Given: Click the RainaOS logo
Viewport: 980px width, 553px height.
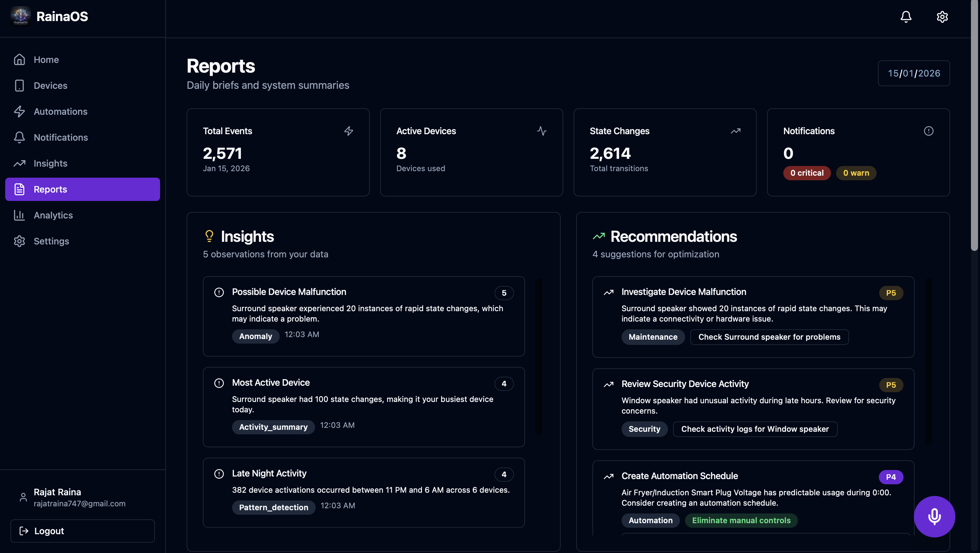Looking at the screenshot, I should tap(20, 16).
